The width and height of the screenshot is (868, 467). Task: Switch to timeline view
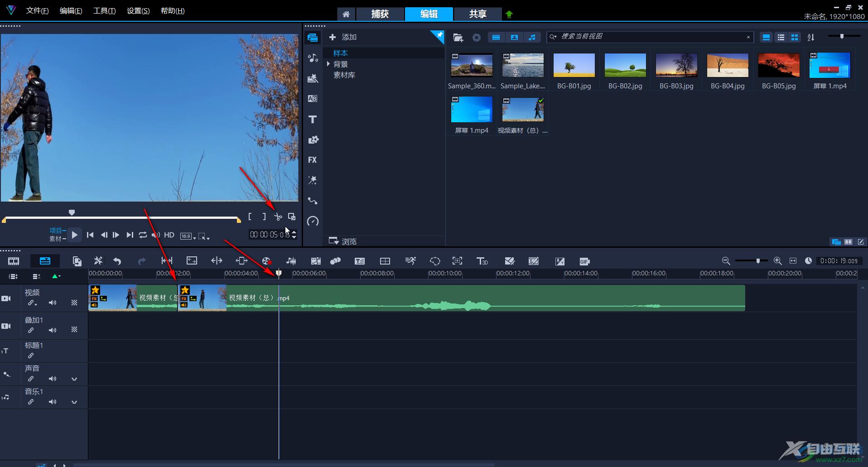45,261
